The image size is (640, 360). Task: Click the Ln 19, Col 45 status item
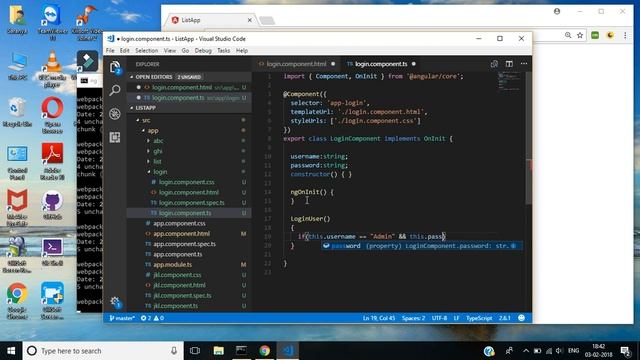click(379, 318)
